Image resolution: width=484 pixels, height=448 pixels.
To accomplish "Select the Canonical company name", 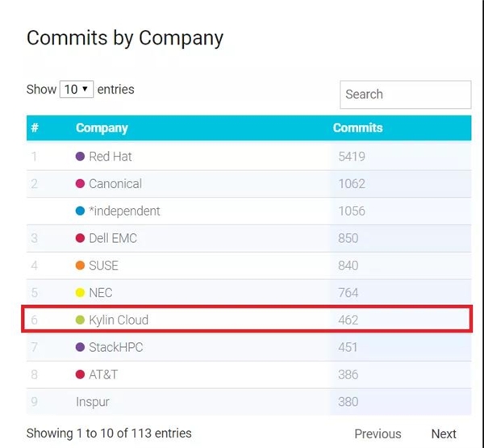I will tap(115, 184).
